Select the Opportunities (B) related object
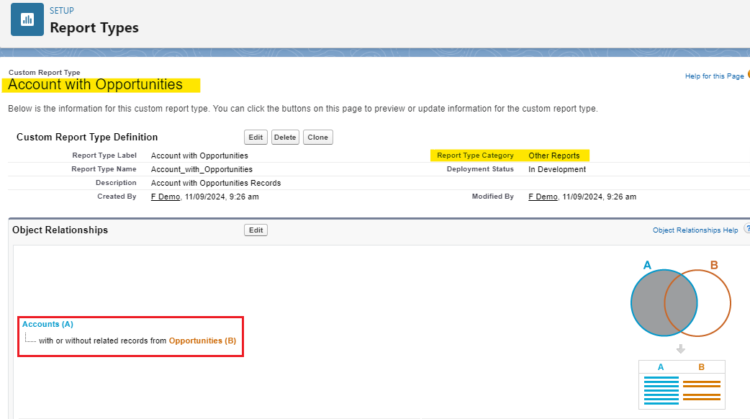Viewport: 750px width, 419px height. (x=202, y=341)
